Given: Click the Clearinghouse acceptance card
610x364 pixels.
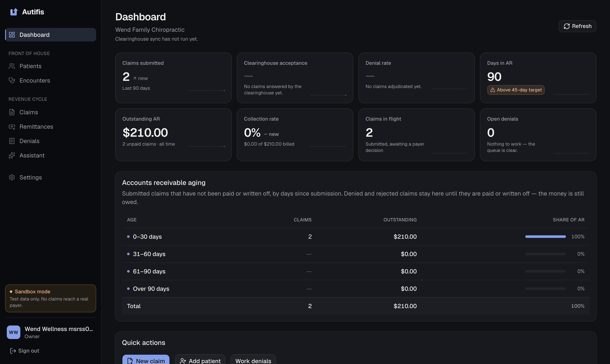Looking at the screenshot, I should (295, 78).
